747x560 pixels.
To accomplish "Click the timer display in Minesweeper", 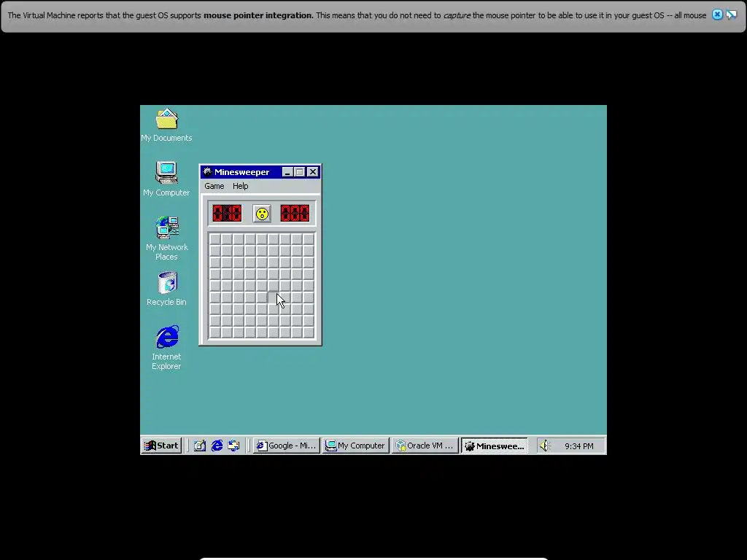I will pos(295,214).
